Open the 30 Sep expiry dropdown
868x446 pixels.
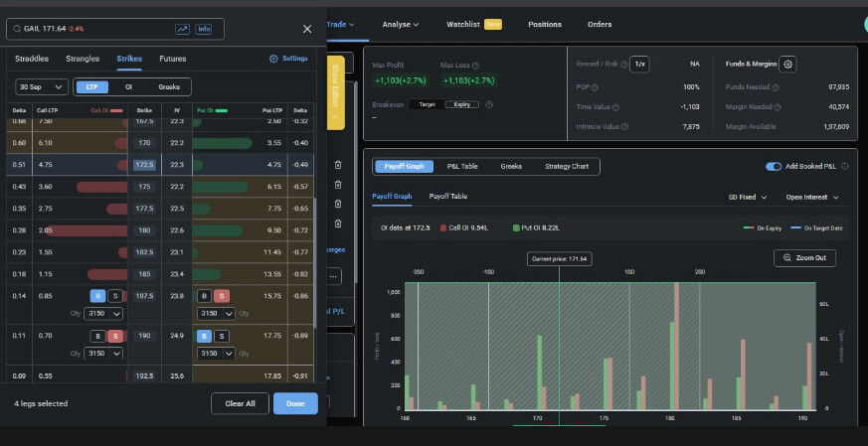click(42, 87)
